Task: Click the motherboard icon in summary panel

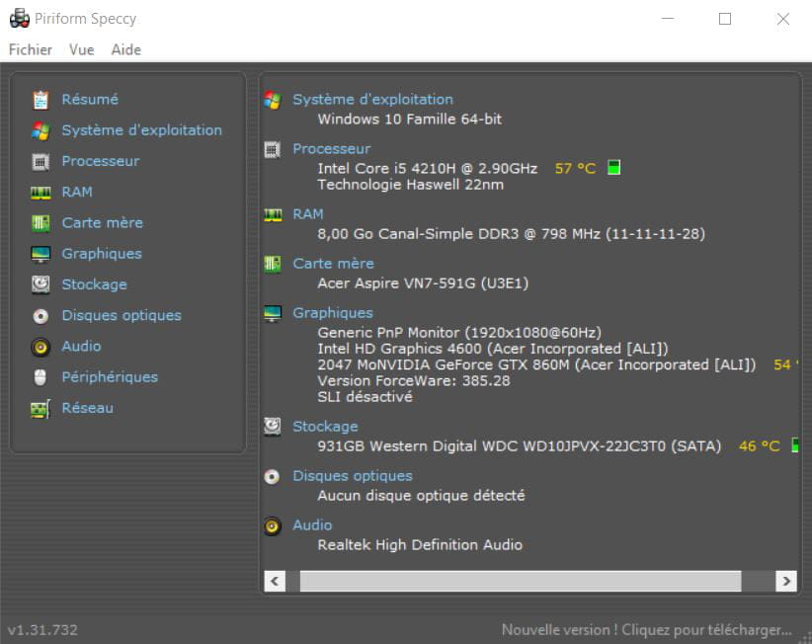Action: click(273, 264)
